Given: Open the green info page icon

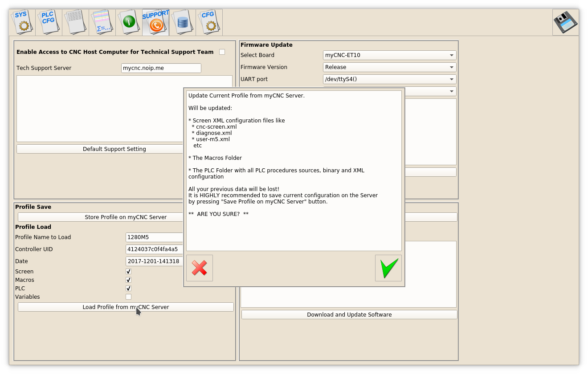Looking at the screenshot, I should [129, 22].
